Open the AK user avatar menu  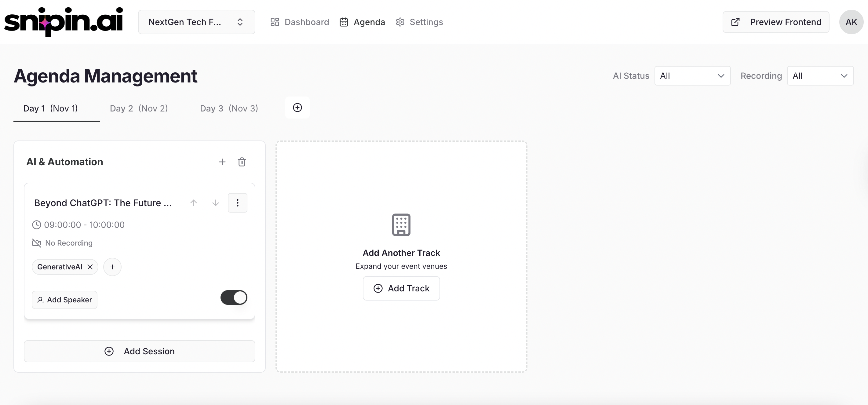pyautogui.click(x=851, y=22)
